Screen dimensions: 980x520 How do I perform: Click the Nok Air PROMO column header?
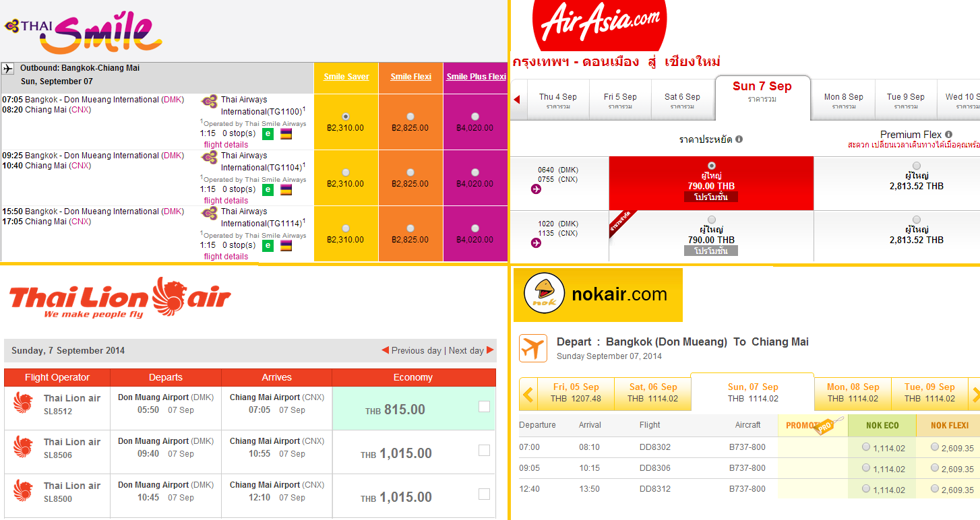pos(812,425)
